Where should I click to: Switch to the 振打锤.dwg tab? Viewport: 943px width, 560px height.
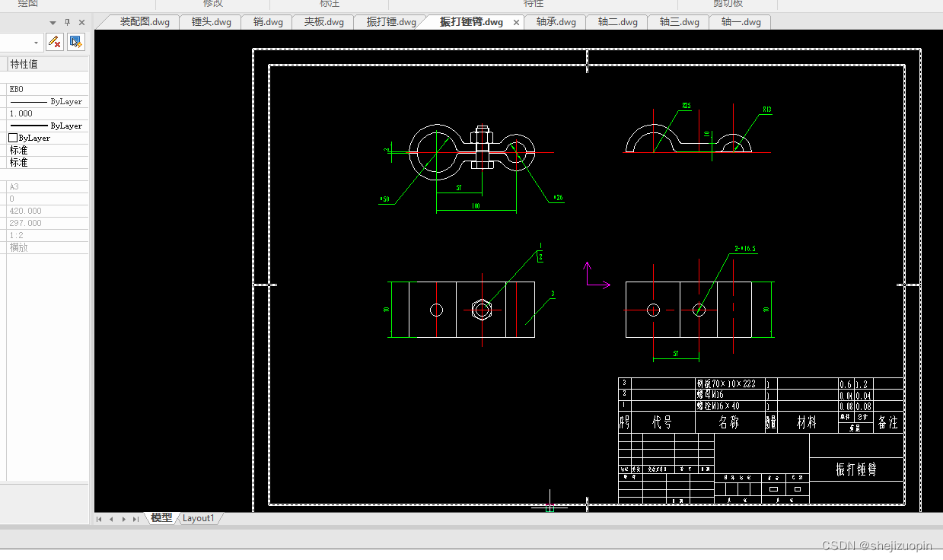391,22
